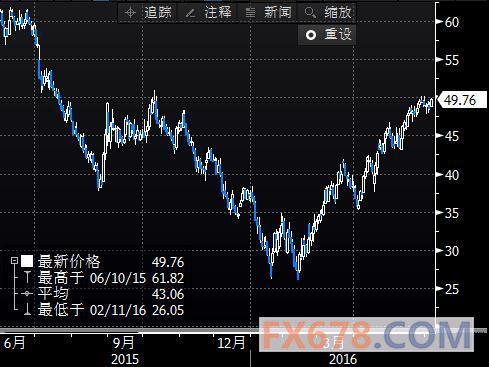
Task: Click the 60 label on the price axis
Action: tap(452, 22)
